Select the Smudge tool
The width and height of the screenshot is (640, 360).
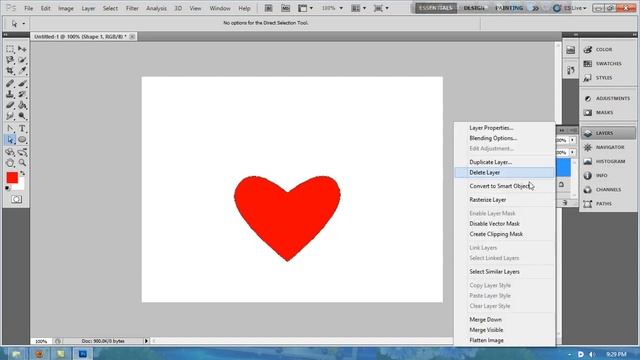coord(10,116)
